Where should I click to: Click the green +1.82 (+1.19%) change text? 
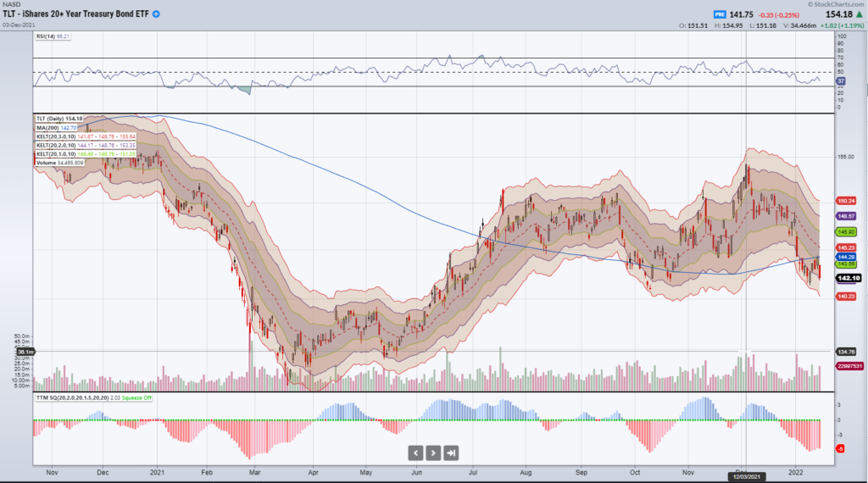pos(842,25)
